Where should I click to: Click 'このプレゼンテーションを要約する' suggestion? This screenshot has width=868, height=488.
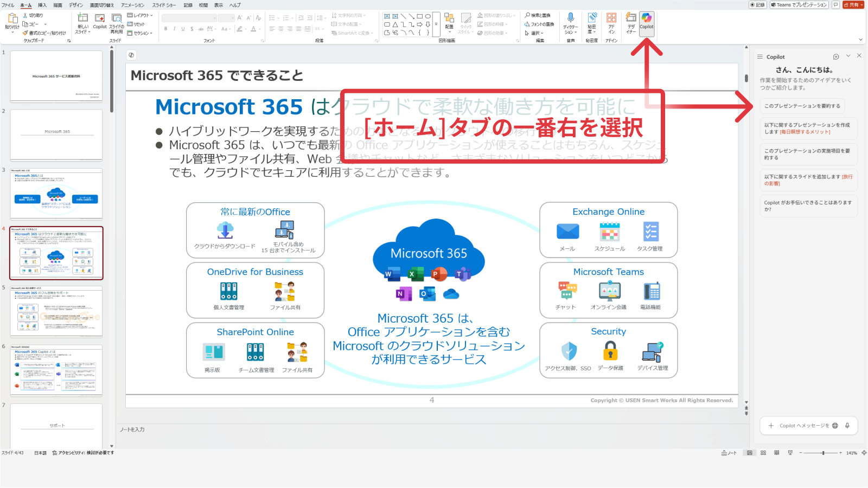[x=802, y=106]
